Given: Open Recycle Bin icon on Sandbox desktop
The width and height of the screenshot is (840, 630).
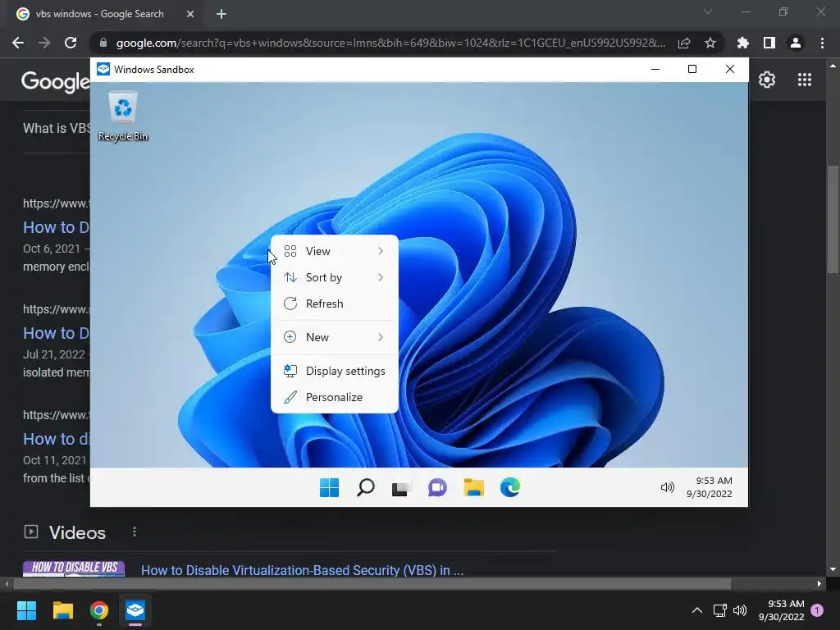Looking at the screenshot, I should tap(123, 116).
